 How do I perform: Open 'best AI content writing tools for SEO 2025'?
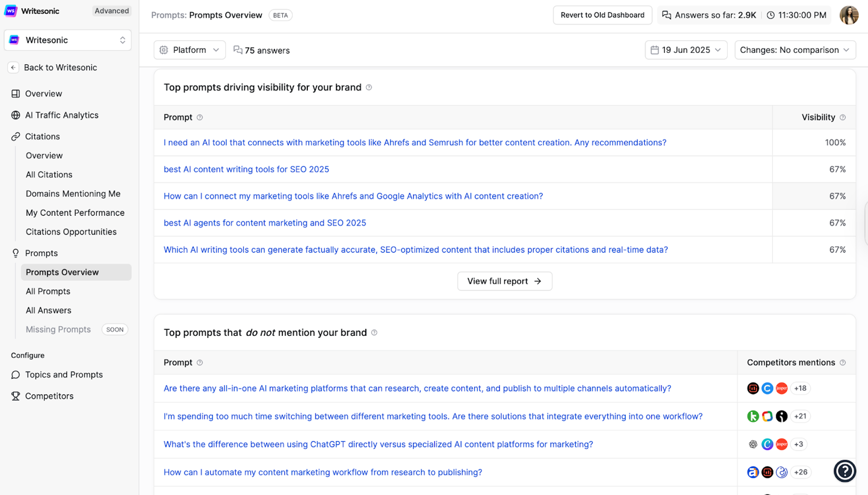tap(246, 169)
